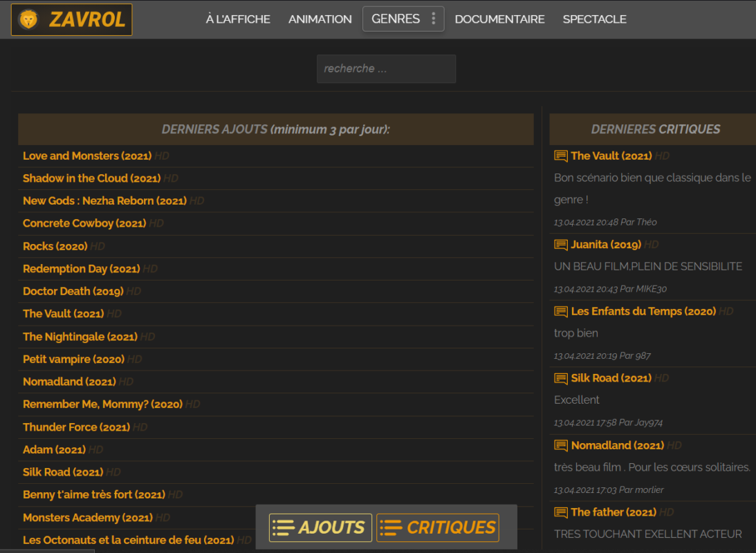Click timestamp '13.04.2021 20:48 Par Théo'

click(605, 222)
